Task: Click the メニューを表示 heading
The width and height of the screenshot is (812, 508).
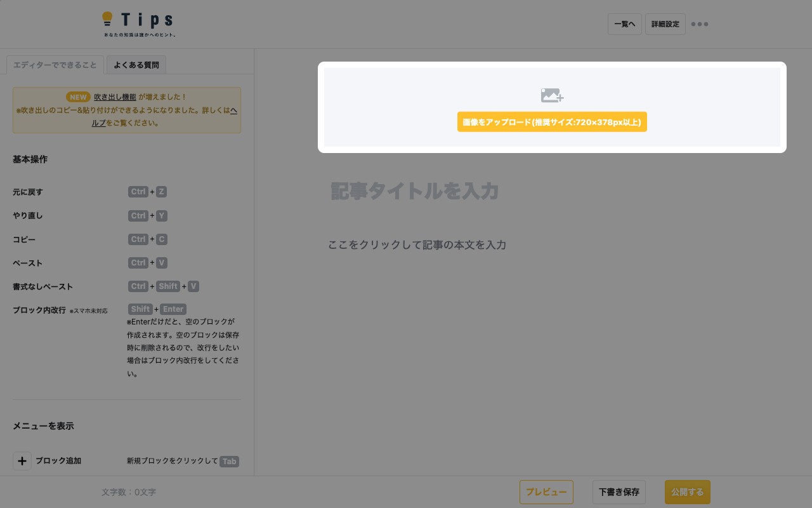Action: 43,426
